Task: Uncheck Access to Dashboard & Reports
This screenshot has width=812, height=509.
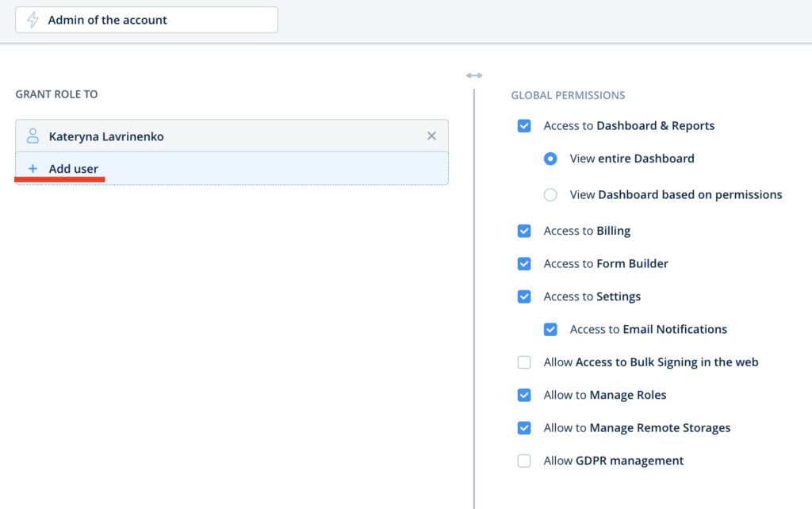Action: tap(524, 126)
